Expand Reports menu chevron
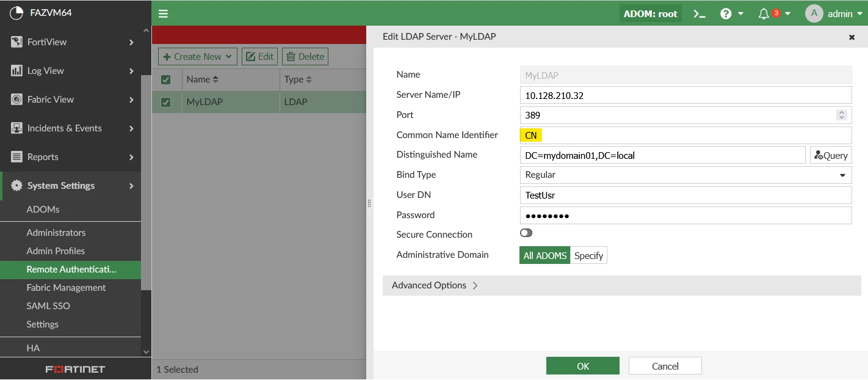 click(x=131, y=157)
